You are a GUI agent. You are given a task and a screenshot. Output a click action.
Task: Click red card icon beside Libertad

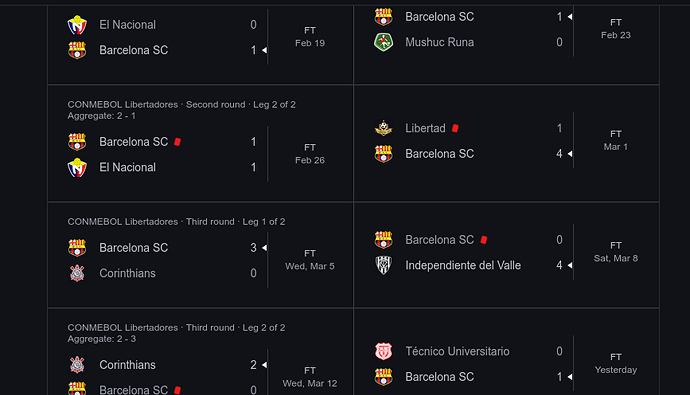(455, 128)
